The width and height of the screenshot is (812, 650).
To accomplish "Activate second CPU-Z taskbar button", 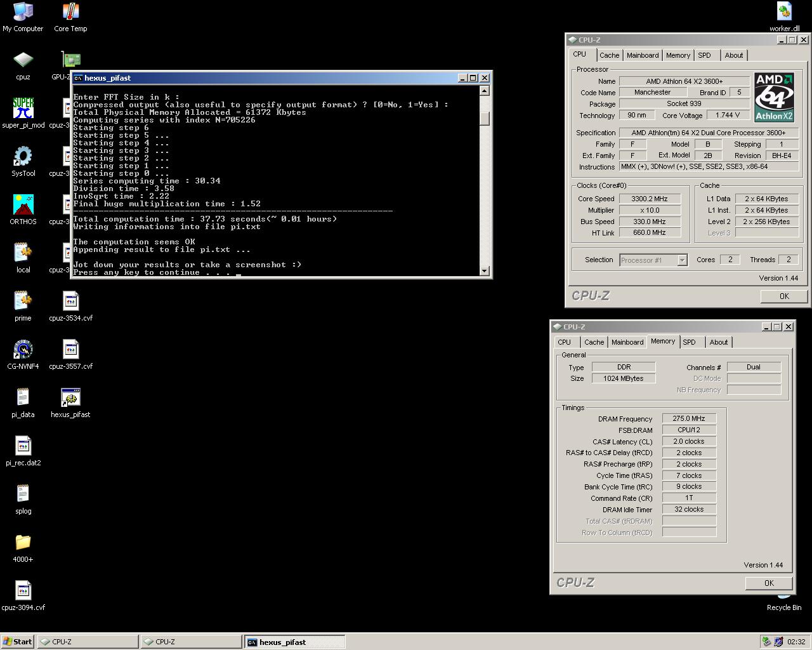I will coord(191,642).
